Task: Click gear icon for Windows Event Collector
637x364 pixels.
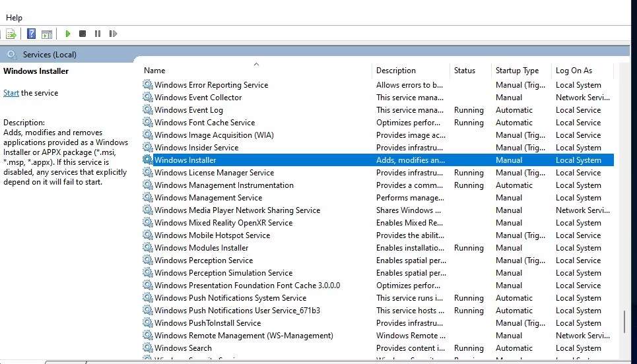Action: [147, 97]
